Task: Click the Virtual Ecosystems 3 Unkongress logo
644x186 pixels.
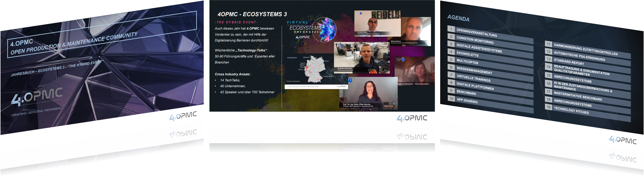Action: click(312, 30)
